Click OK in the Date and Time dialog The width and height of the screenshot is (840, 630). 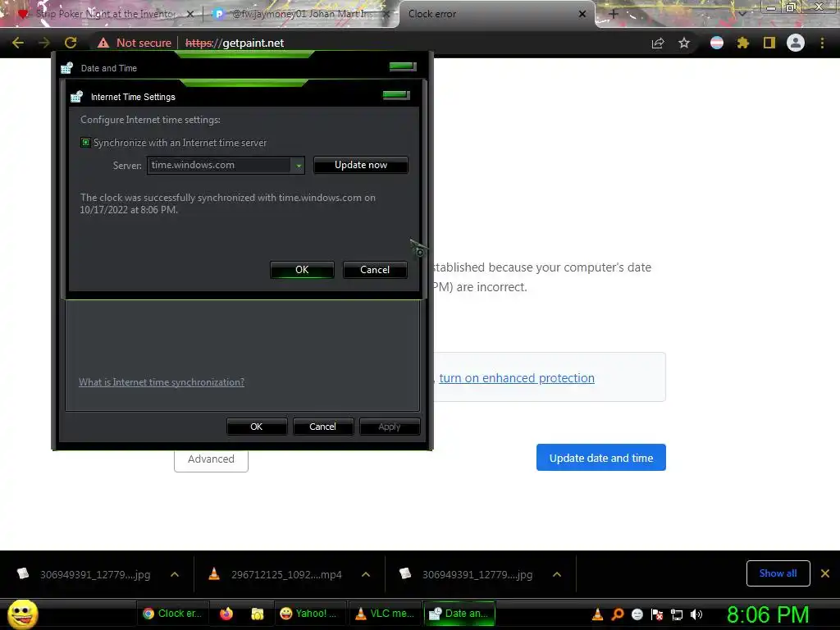(257, 427)
